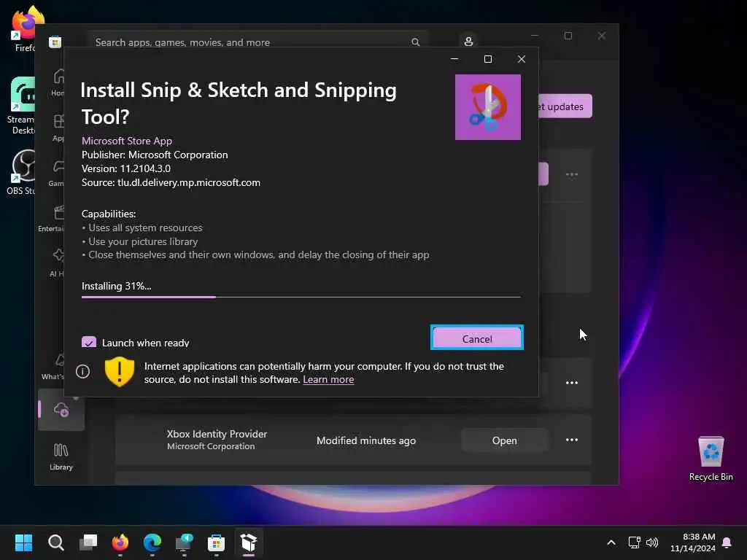Open network status tray icon
The height and width of the screenshot is (560, 747).
pos(634,542)
